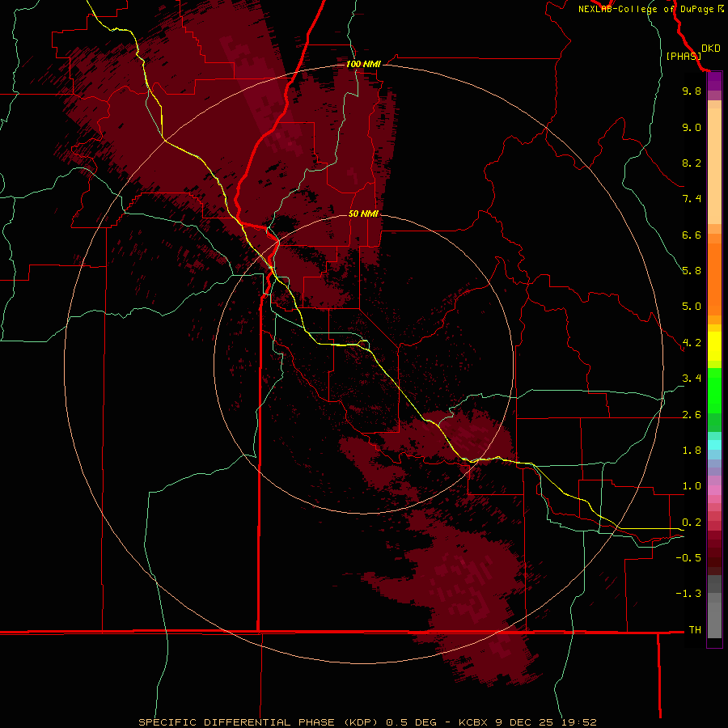Select the 1.8 value on the color scale
Image resolution: width=728 pixels, height=728 pixels.
coord(692,451)
